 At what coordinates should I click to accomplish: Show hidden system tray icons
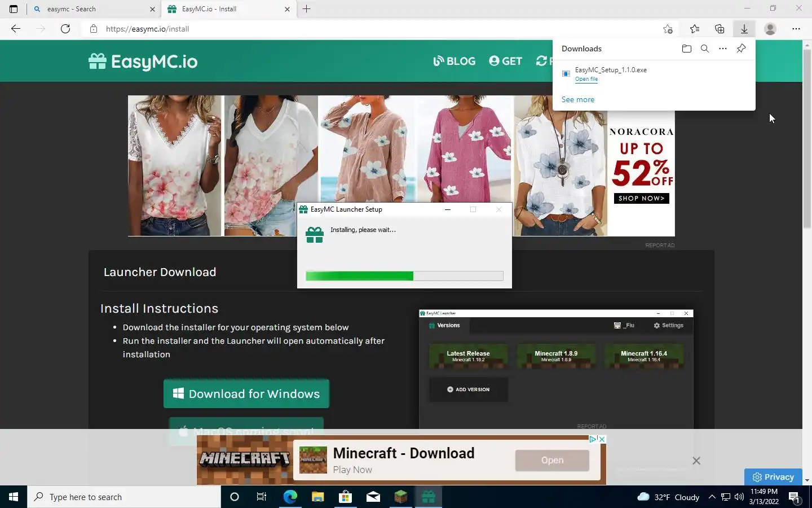tap(712, 497)
